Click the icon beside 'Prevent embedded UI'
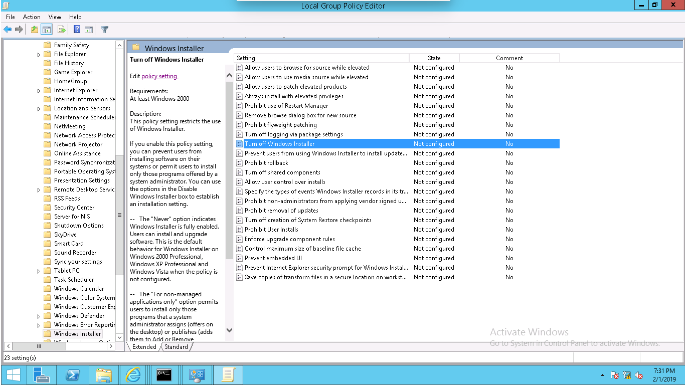The width and height of the screenshot is (685, 385). [x=239, y=258]
